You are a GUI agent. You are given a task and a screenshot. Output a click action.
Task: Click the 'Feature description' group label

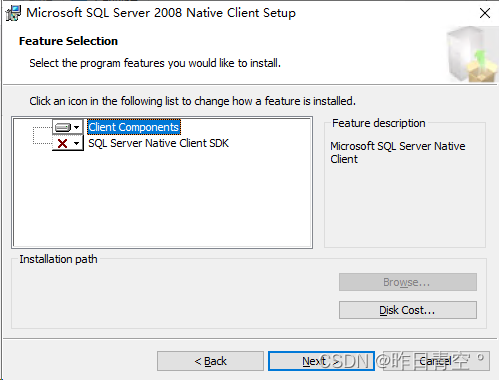[379, 123]
